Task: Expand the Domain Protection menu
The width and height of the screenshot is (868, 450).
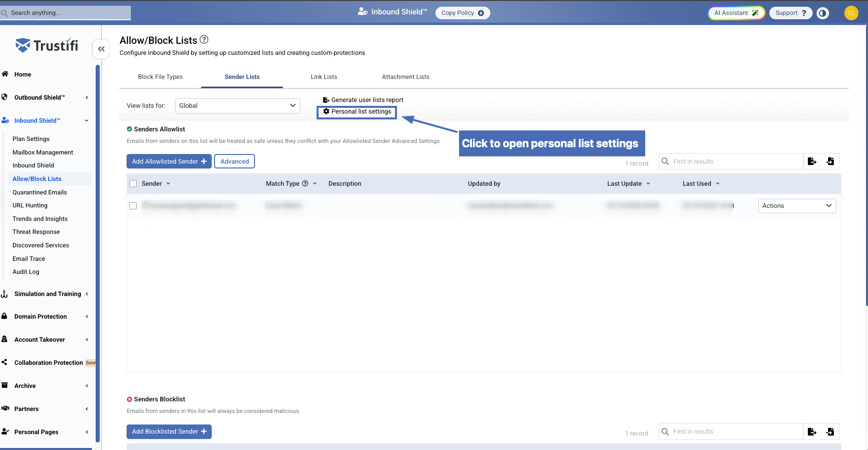Action: tap(87, 316)
